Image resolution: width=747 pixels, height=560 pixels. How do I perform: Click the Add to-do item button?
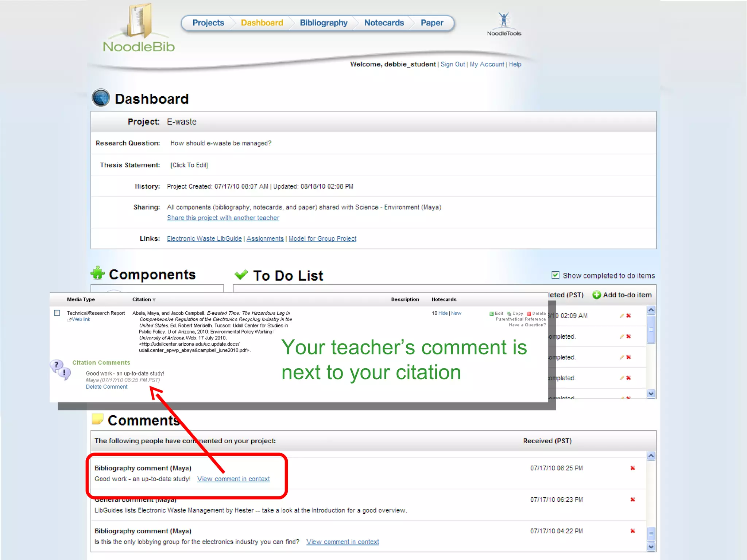pos(622,295)
